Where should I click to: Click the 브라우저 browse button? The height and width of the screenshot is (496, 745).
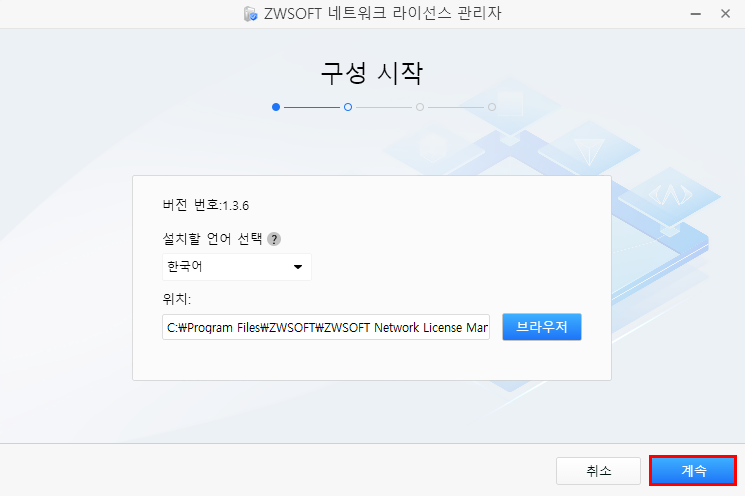(542, 327)
